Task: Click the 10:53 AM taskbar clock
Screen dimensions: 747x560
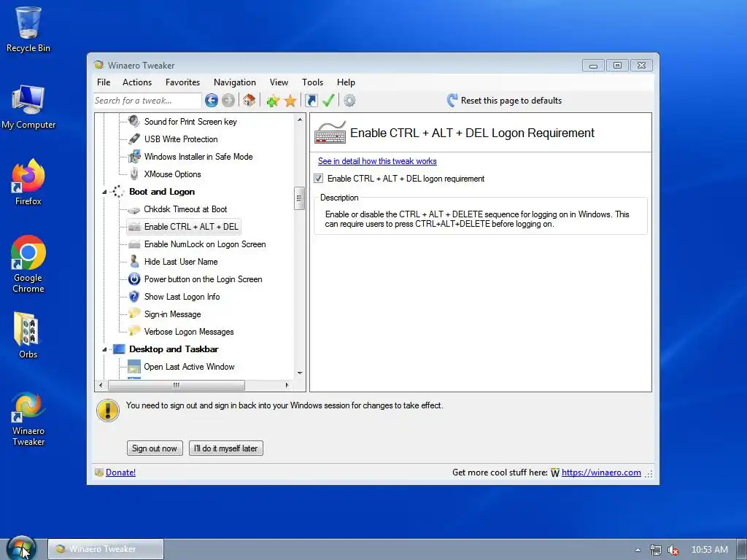Action: coord(709,550)
